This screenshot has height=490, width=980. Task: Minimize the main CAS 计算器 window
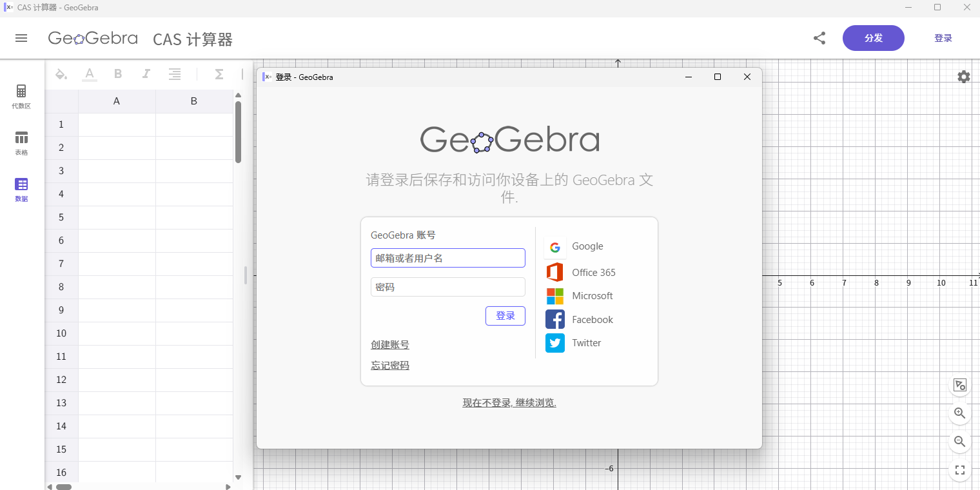pyautogui.click(x=908, y=8)
